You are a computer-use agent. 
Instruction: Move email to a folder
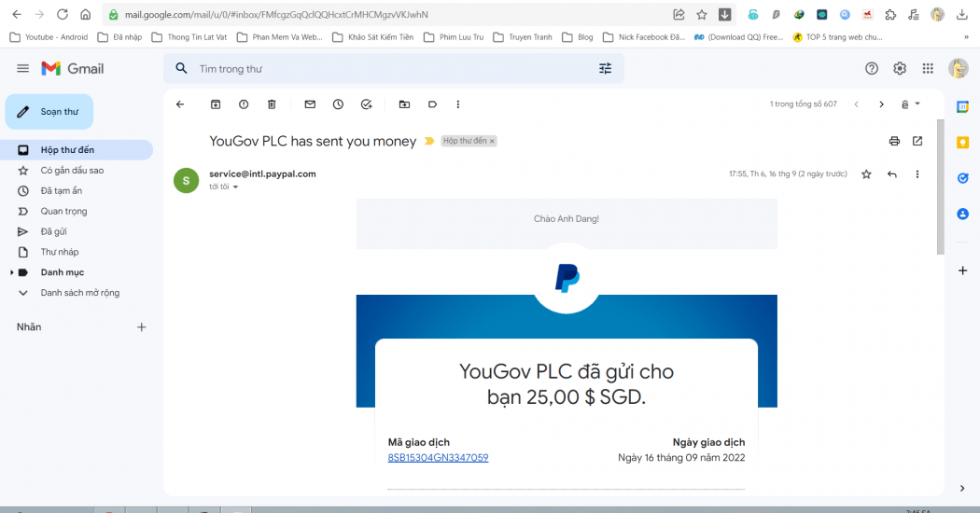[x=404, y=104]
